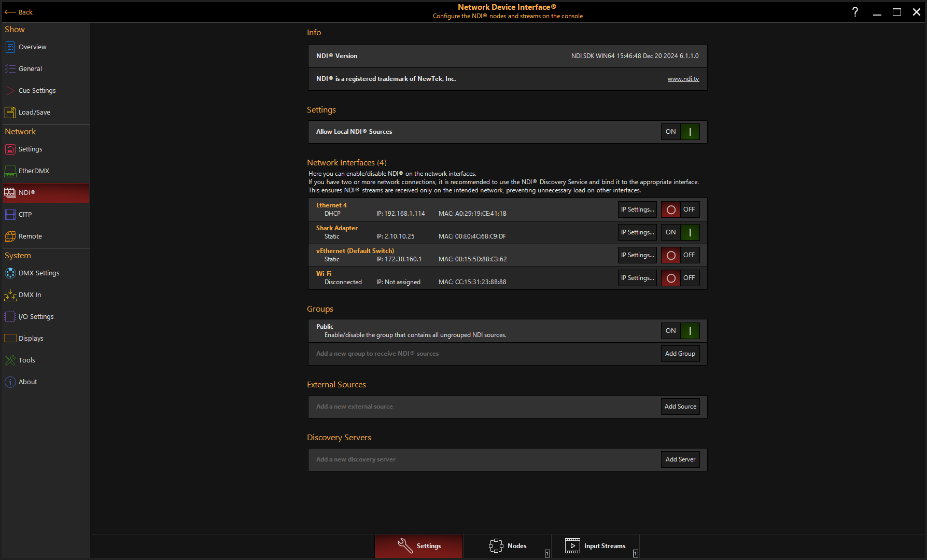This screenshot has height=560, width=927.
Task: Open the CITP icon
Action: click(x=10, y=215)
